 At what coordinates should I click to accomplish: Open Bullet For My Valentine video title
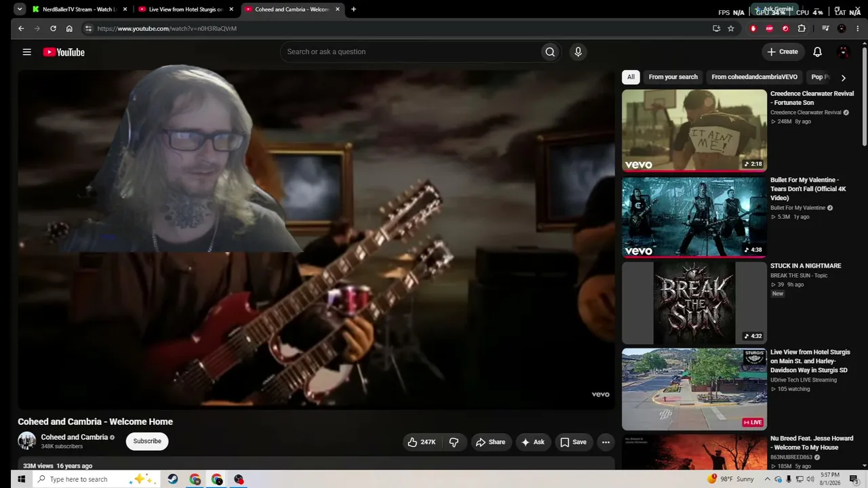pos(808,189)
